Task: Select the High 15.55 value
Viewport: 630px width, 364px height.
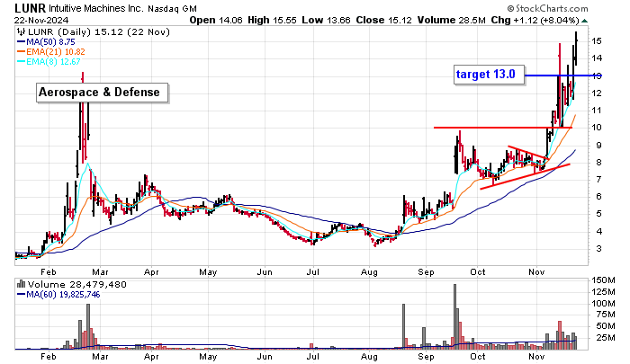Action: point(271,20)
